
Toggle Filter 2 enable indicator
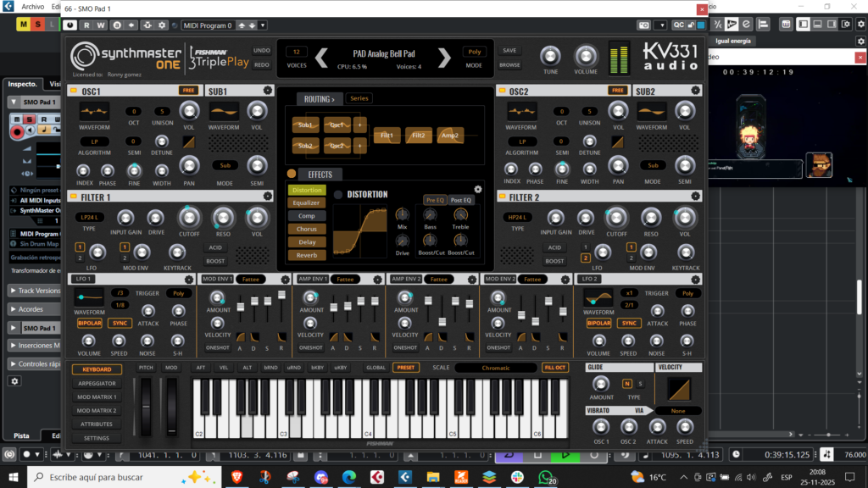[x=502, y=197]
